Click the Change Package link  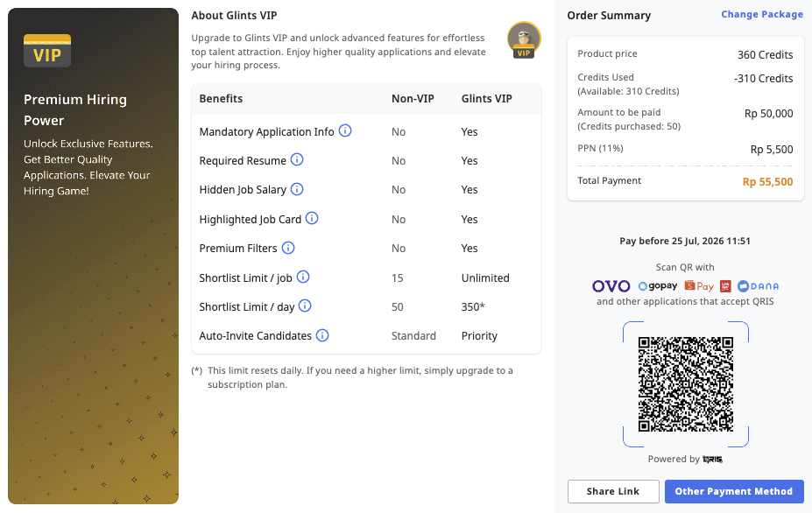(x=762, y=15)
